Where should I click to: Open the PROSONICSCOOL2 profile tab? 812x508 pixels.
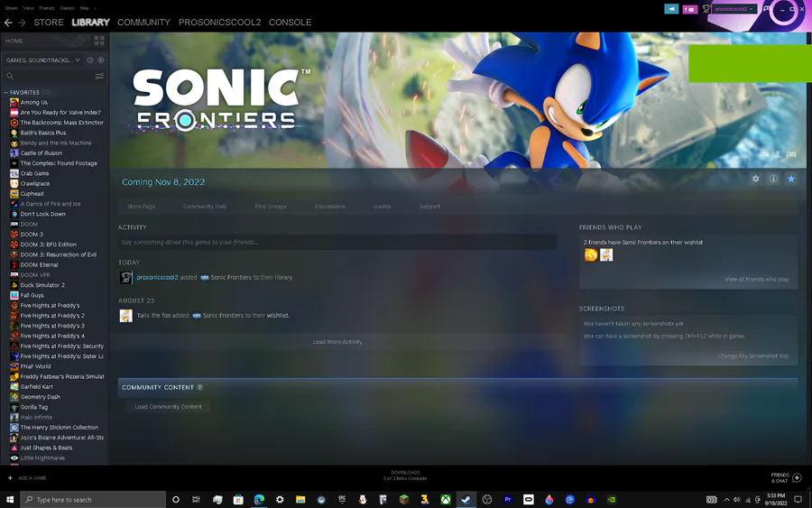tap(219, 23)
